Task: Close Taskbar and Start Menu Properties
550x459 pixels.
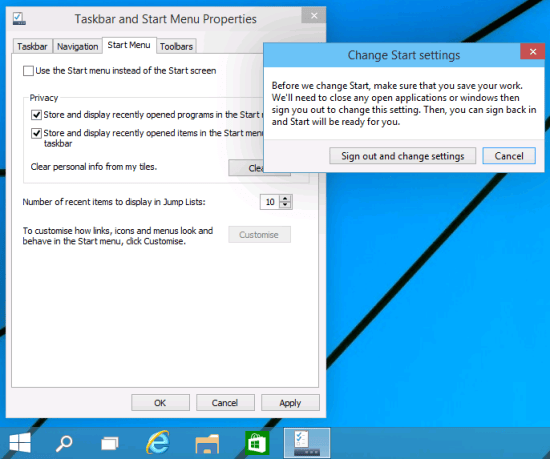Action: (x=314, y=15)
